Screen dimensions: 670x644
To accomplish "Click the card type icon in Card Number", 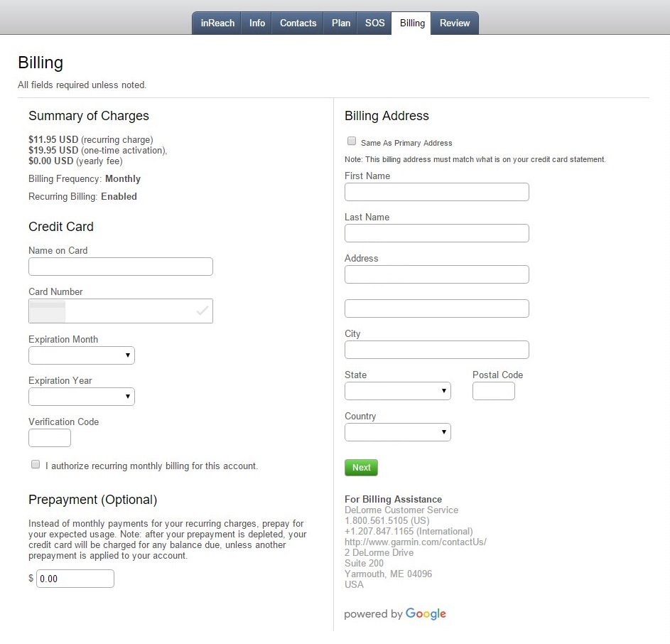I will pyautogui.click(x=48, y=311).
